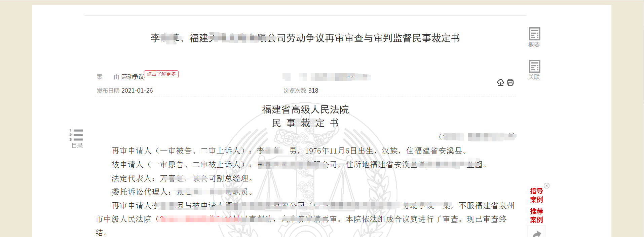This screenshot has width=644, height=237.
Task: Open the 目录 table of contents icon
Action: pos(77,138)
